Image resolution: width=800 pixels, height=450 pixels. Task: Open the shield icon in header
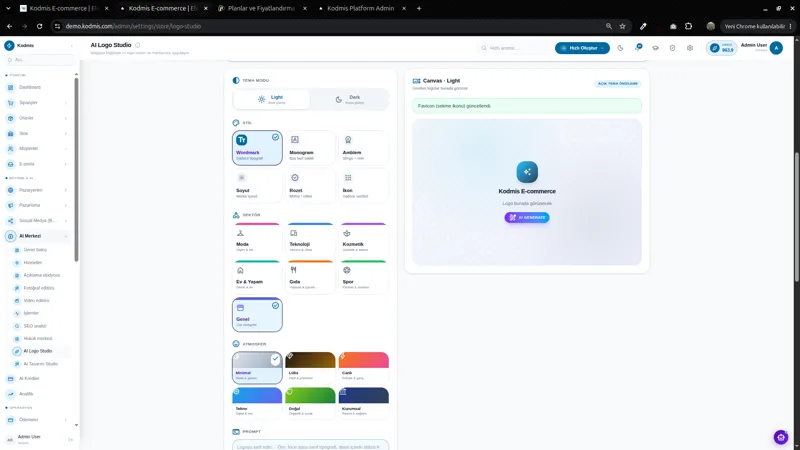[672, 48]
